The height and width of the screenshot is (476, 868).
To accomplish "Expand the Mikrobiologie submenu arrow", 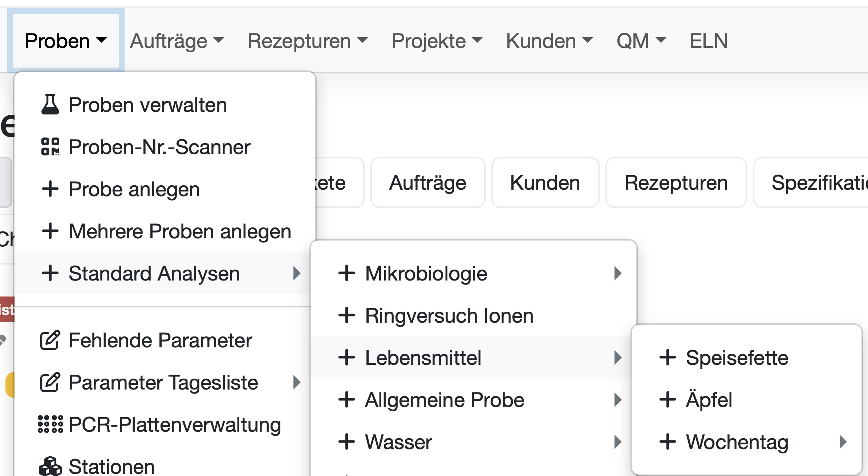I will tap(618, 273).
